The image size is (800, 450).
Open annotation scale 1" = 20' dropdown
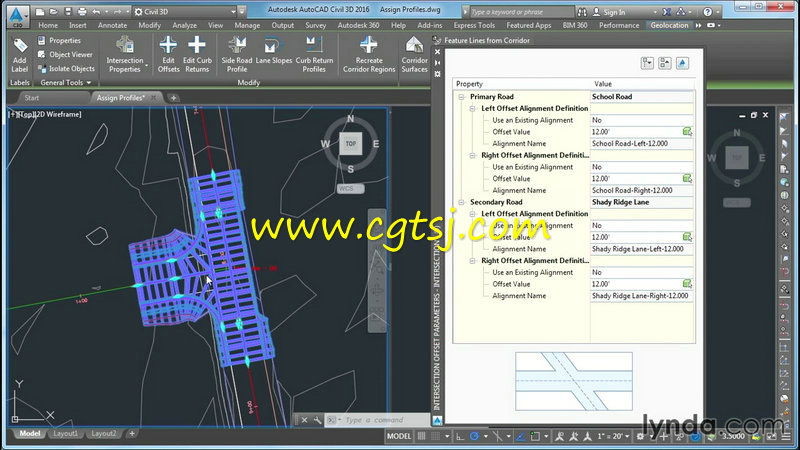[x=613, y=436]
